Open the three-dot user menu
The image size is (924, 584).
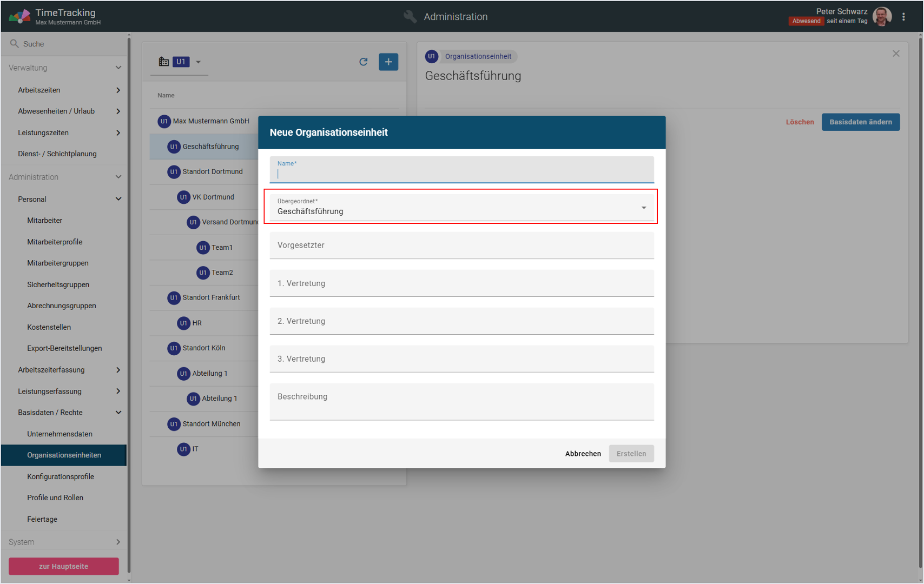pos(903,17)
